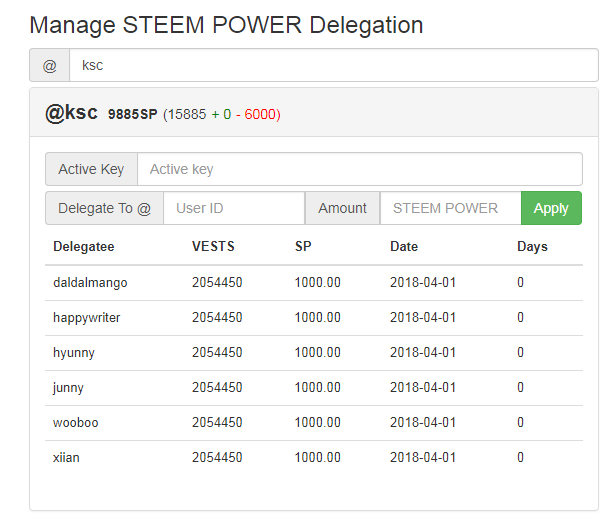This screenshot has width=616, height=521.
Task: Select delegatee wooboo
Action: click(76, 423)
